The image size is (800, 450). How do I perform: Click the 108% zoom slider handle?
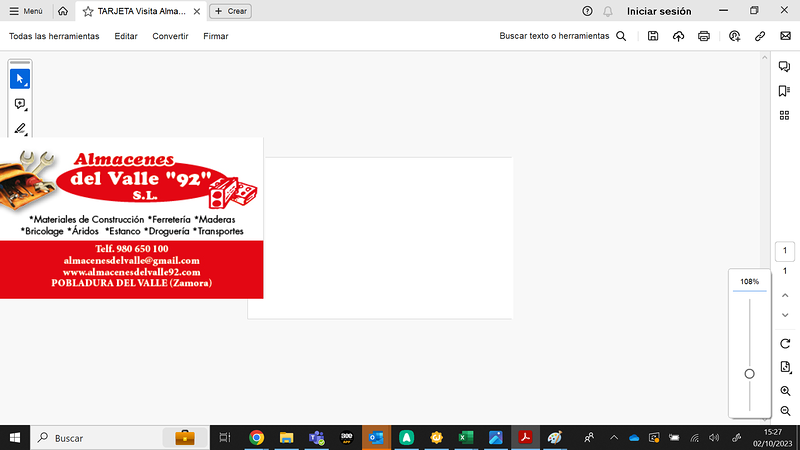[749, 374]
